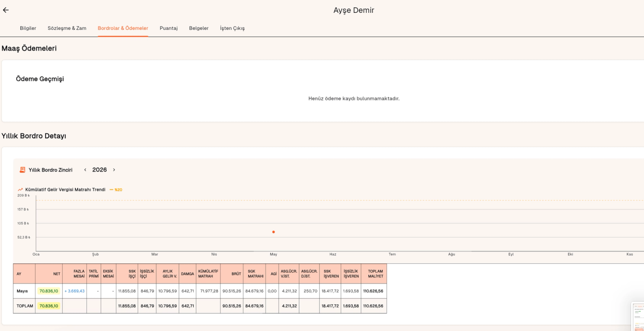Click the SSK İŞVEREN column header

click(331, 274)
